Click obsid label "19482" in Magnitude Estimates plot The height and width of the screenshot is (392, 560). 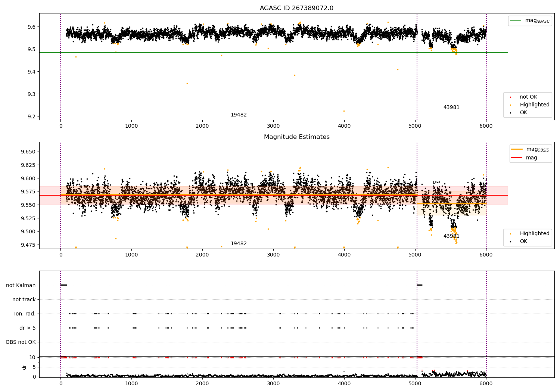click(239, 244)
